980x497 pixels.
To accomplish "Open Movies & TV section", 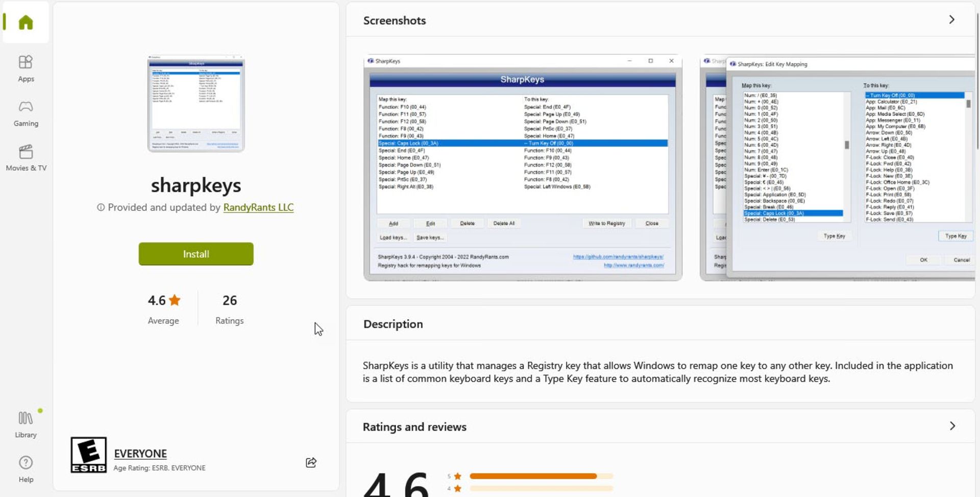I will click(26, 157).
